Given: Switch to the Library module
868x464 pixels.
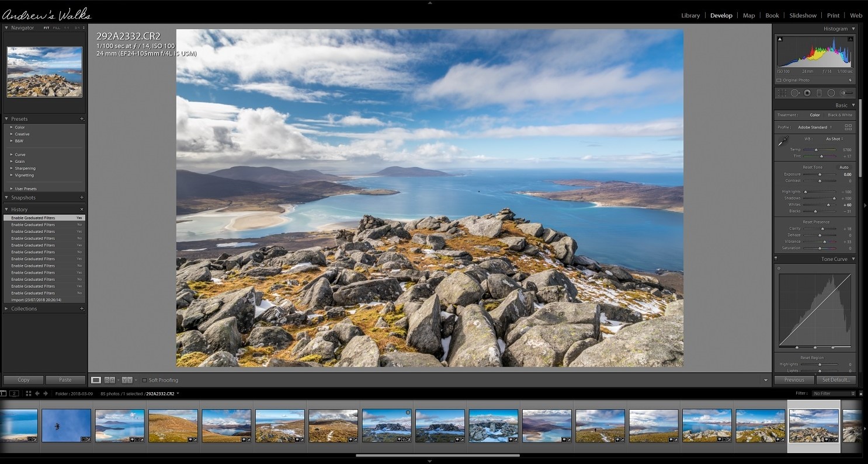Looking at the screenshot, I should [x=690, y=16].
